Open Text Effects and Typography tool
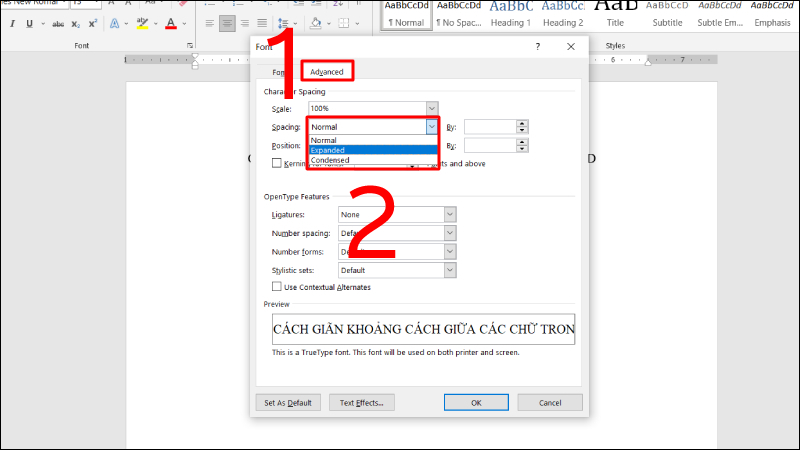The image size is (800, 450). coord(115,23)
